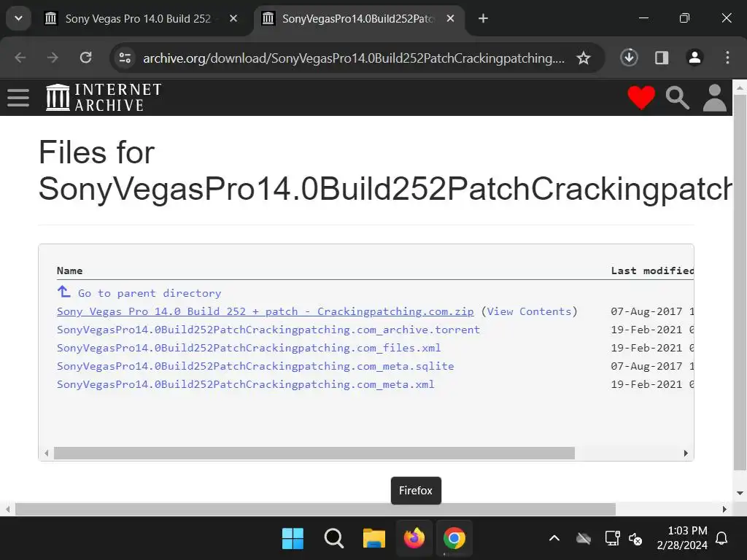This screenshot has height=560, width=747.
Task: Click the '19-Feb-2021' date of the torrent row
Action: pyautogui.click(x=646, y=330)
